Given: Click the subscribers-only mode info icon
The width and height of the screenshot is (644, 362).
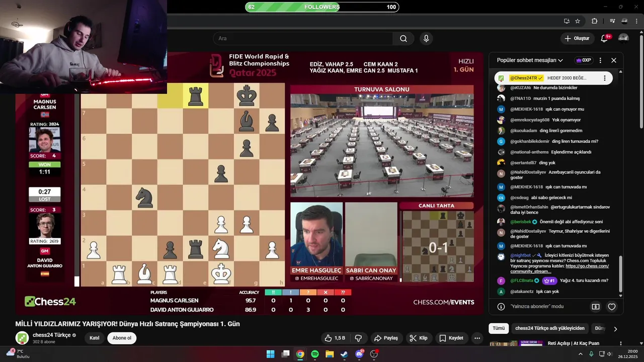Looking at the screenshot, I should [x=501, y=307].
